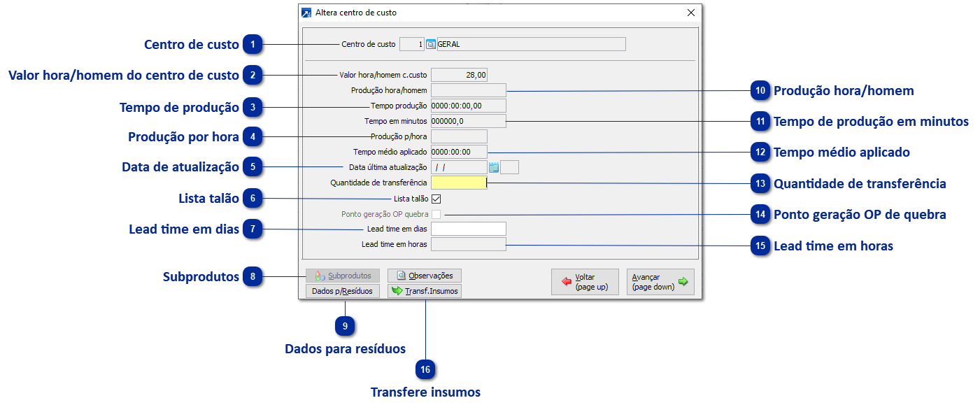Screen dimensions: 980x412
Task: Open the calendar picker for Data última atualização
Action: click(494, 167)
